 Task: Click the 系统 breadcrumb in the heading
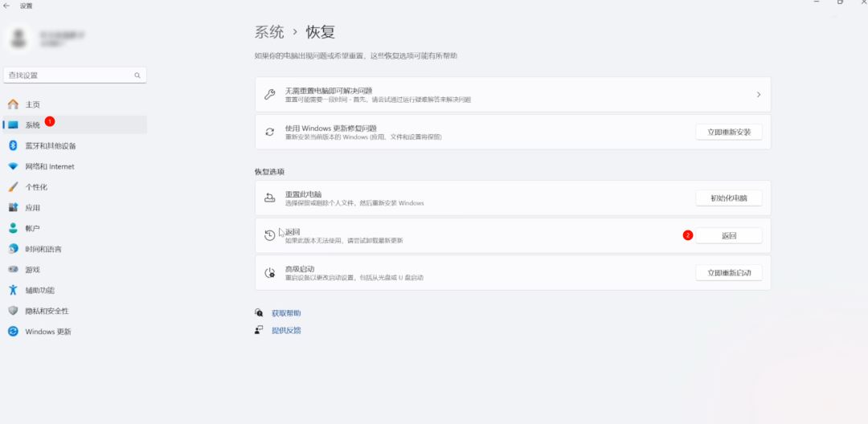(269, 32)
